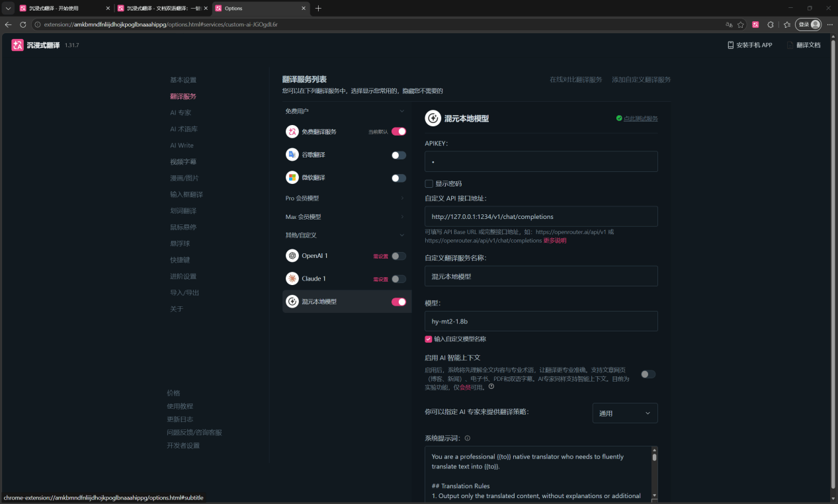This screenshot has height=504, width=838.
Task: Click the 沉浸式翻译 logo icon in header
Action: pyautogui.click(x=17, y=45)
